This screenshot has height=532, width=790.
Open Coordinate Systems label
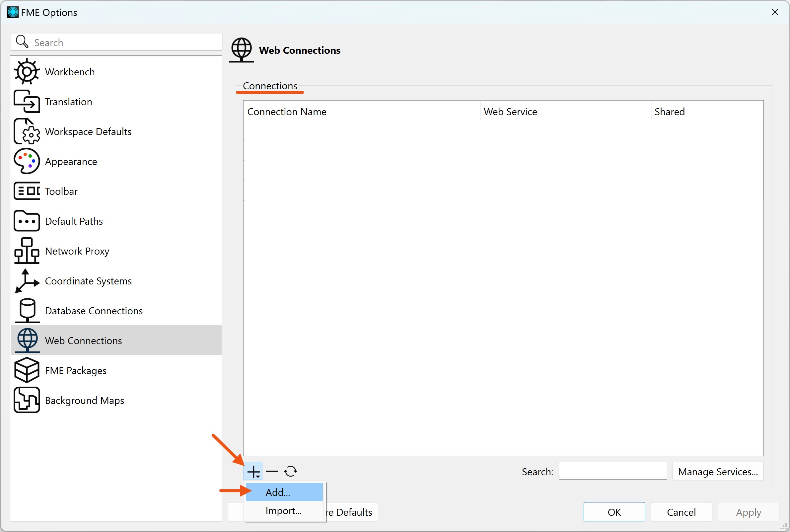[x=88, y=281]
